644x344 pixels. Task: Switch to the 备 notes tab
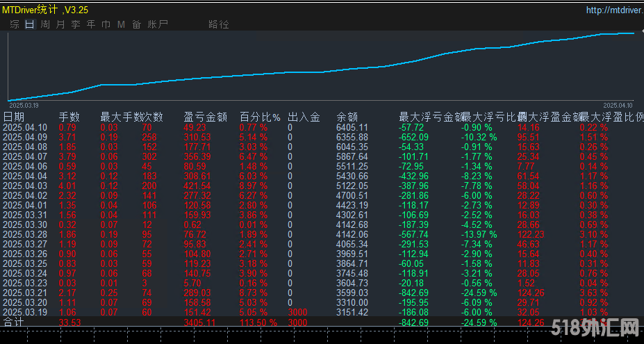pyautogui.click(x=136, y=24)
